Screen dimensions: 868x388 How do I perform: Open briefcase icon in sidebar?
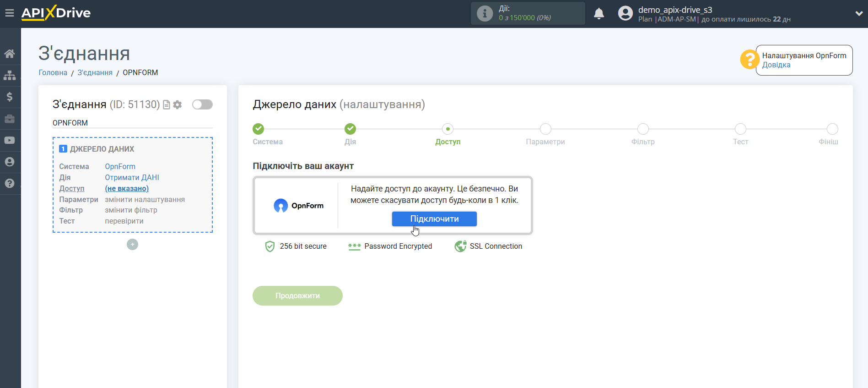click(x=10, y=119)
